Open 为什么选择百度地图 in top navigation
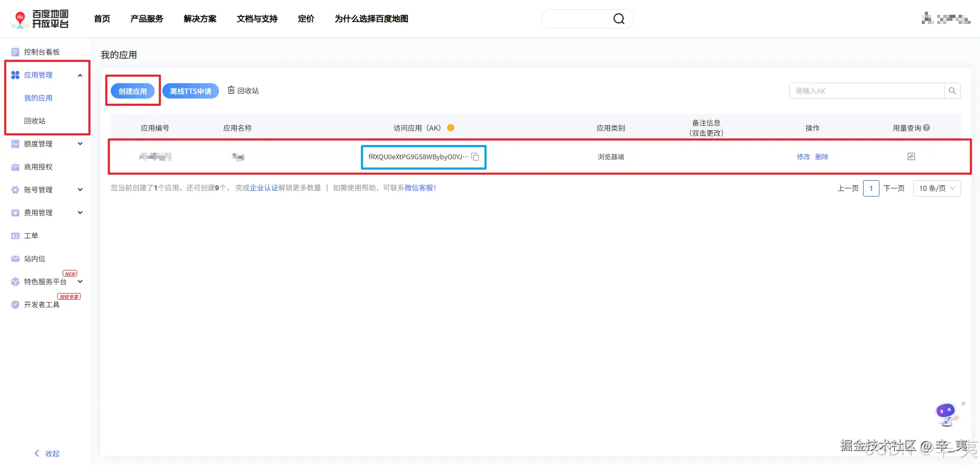Image resolution: width=980 pixels, height=465 pixels. pos(372,19)
